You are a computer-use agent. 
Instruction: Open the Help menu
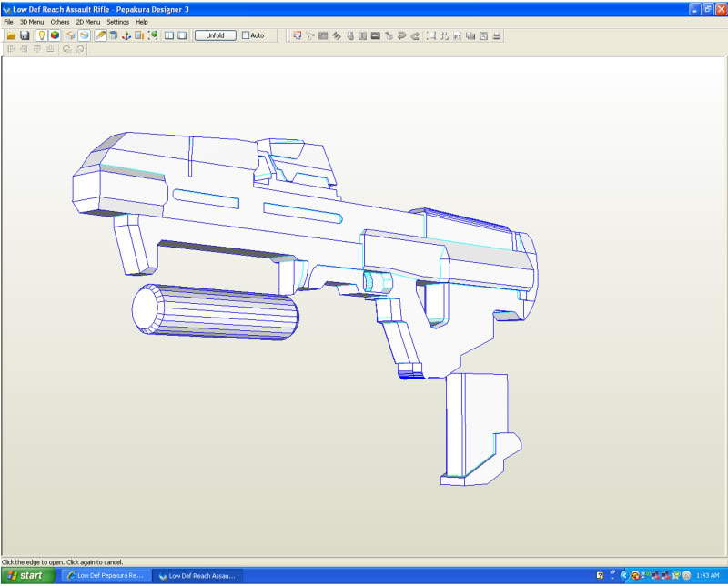[142, 22]
